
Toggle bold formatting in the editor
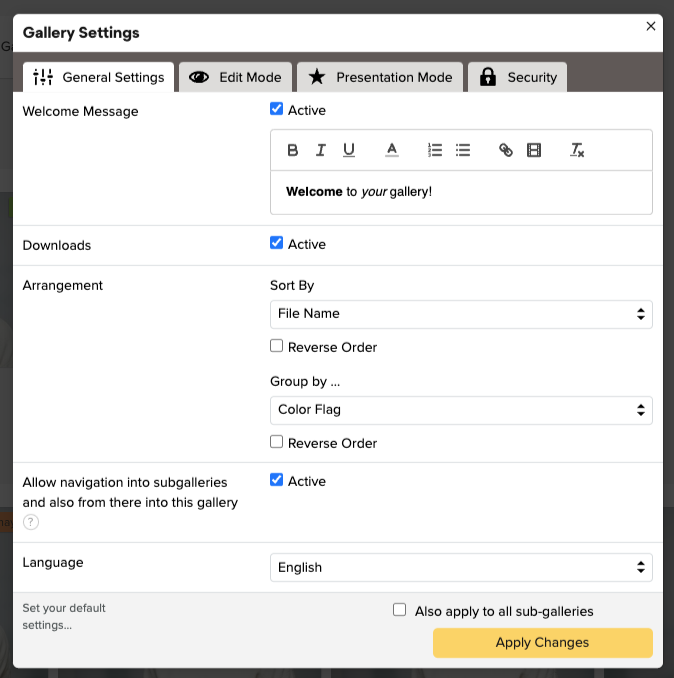293,150
